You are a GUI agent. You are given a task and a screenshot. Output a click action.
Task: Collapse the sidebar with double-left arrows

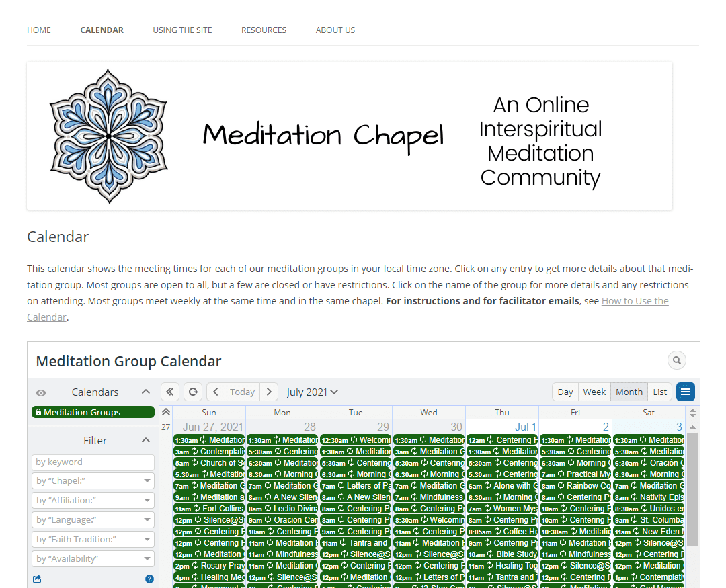(x=170, y=392)
